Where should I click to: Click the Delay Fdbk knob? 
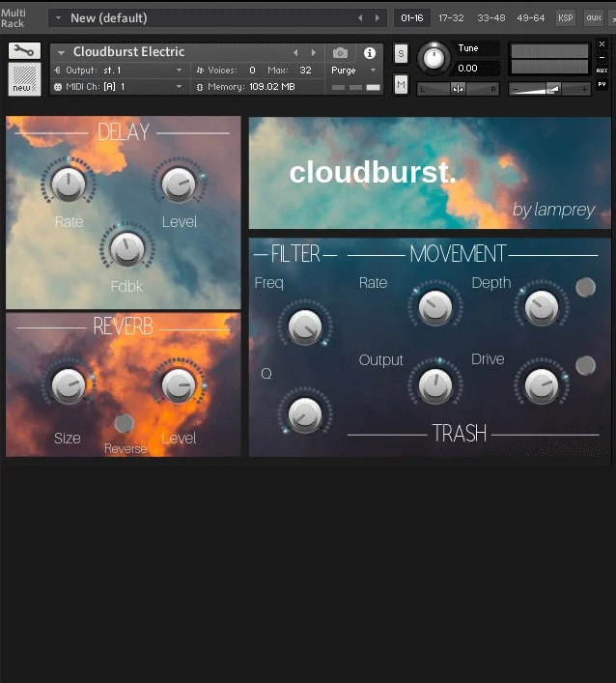coord(126,249)
